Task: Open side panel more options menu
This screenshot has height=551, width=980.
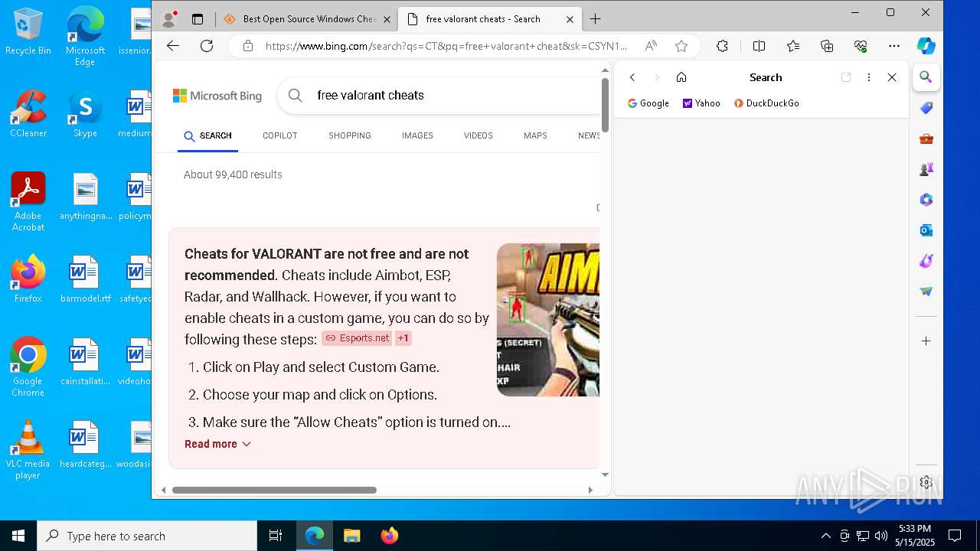Action: click(x=868, y=77)
